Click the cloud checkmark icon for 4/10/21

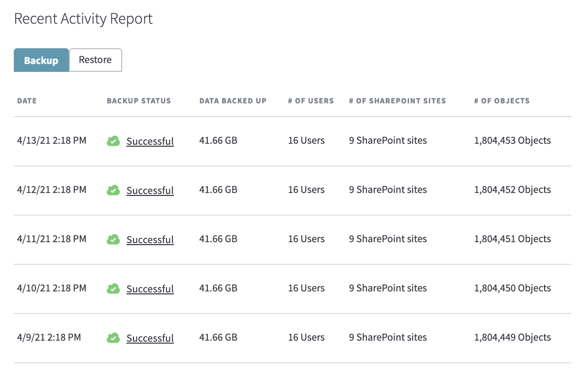click(113, 288)
